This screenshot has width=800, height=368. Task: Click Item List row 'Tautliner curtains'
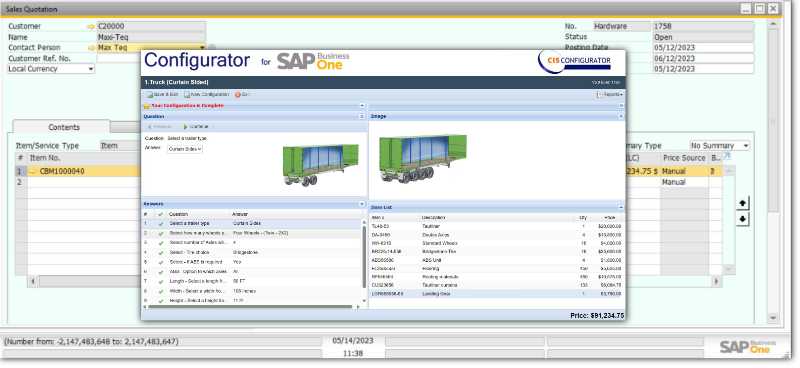coord(495,285)
